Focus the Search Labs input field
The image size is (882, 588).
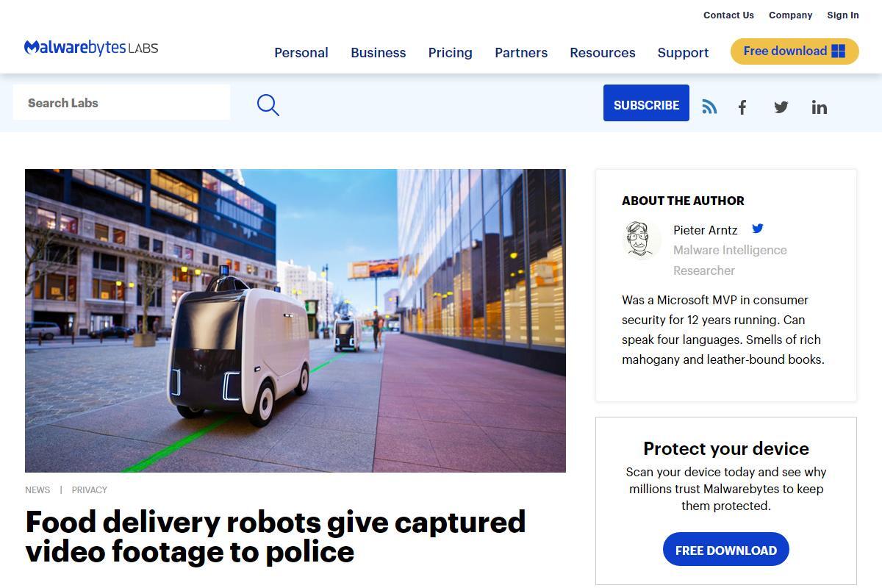pos(121,102)
